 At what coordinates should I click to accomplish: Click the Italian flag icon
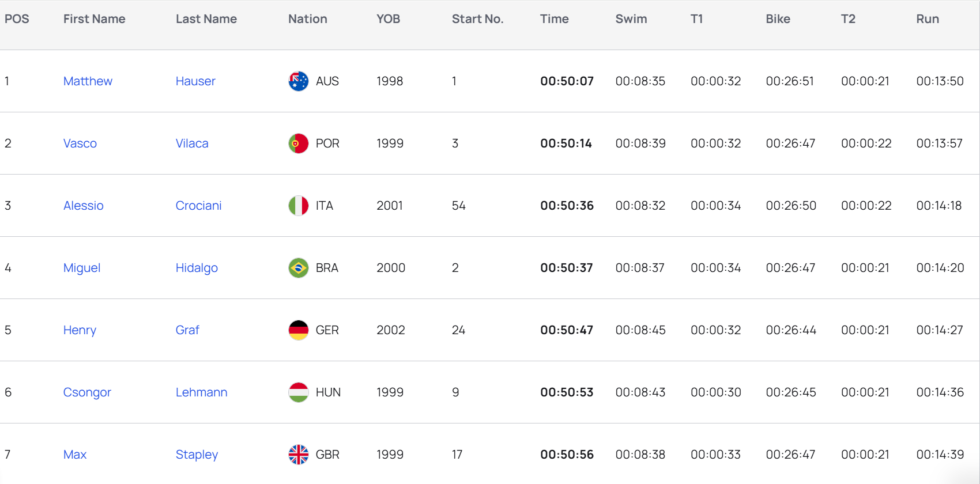coord(299,206)
